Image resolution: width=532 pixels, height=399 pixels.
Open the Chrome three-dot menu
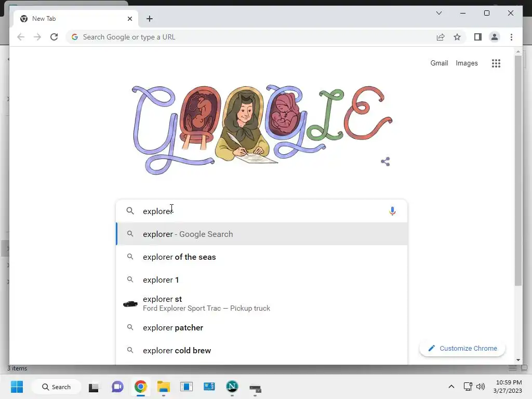511,37
